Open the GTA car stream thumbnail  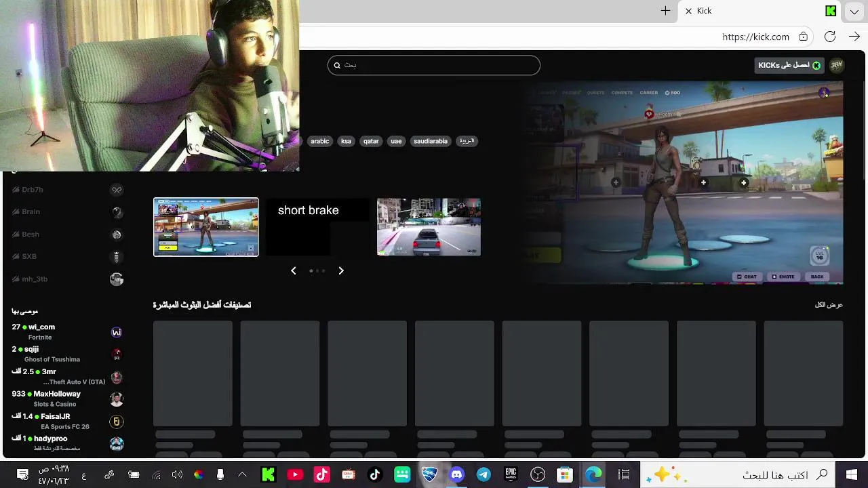[429, 227]
